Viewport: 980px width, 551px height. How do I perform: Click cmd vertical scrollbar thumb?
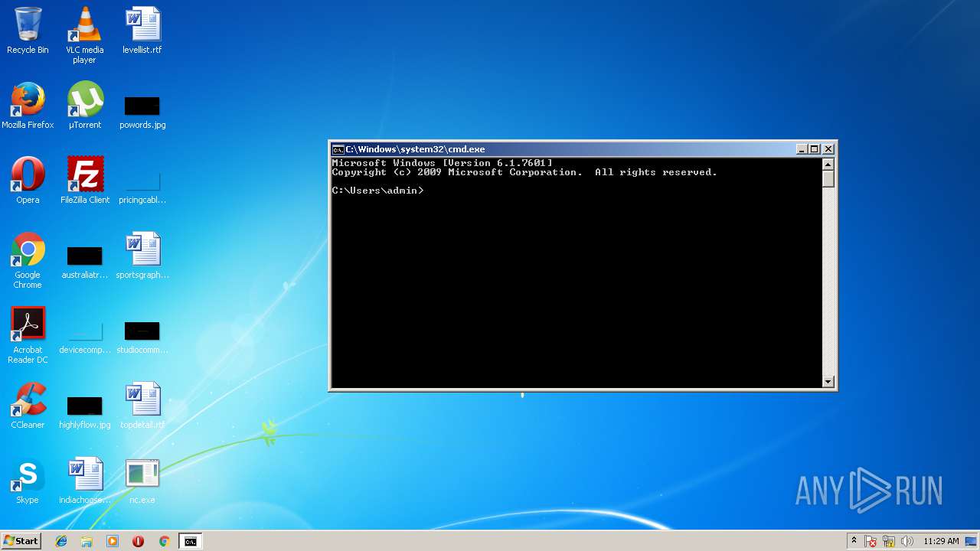(828, 178)
